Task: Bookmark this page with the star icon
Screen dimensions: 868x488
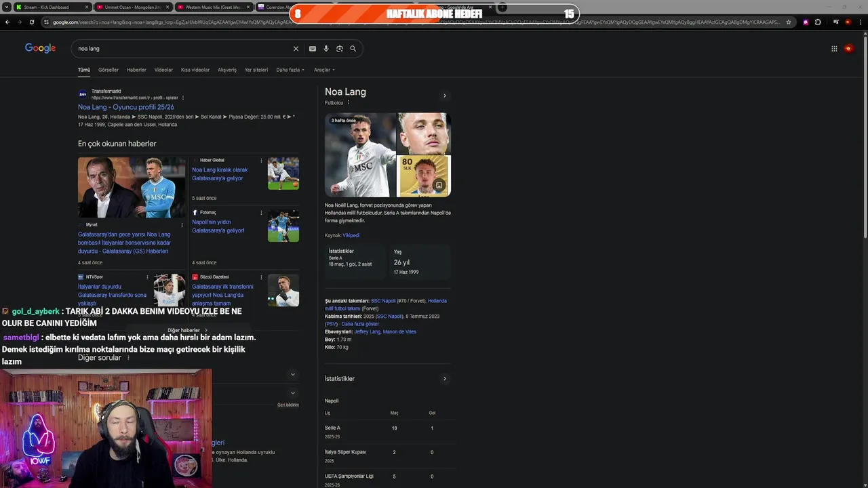Action: (789, 22)
